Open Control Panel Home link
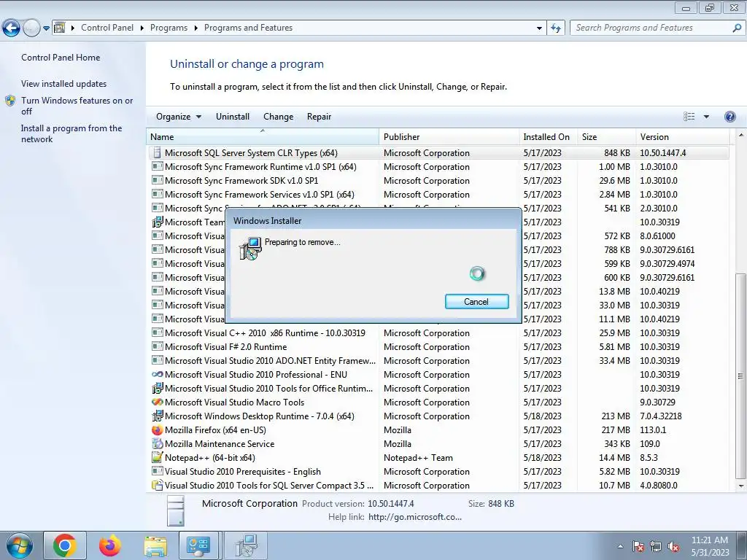 [x=61, y=57]
